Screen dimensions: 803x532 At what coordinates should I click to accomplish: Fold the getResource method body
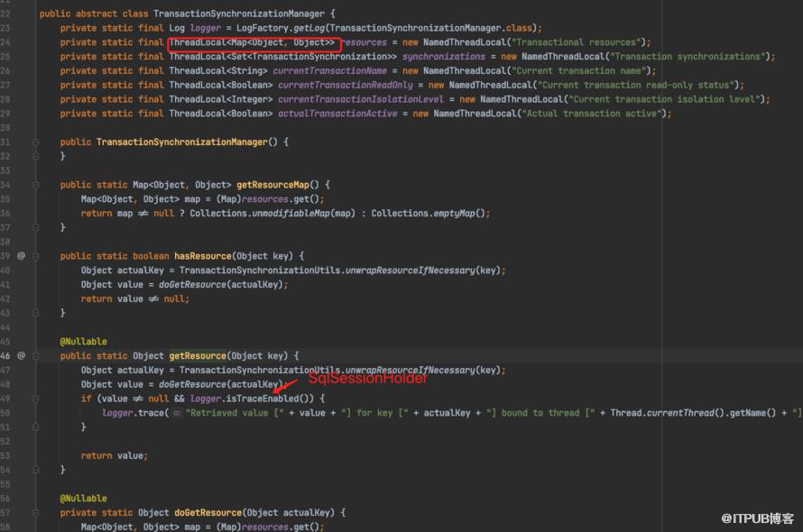point(36,355)
